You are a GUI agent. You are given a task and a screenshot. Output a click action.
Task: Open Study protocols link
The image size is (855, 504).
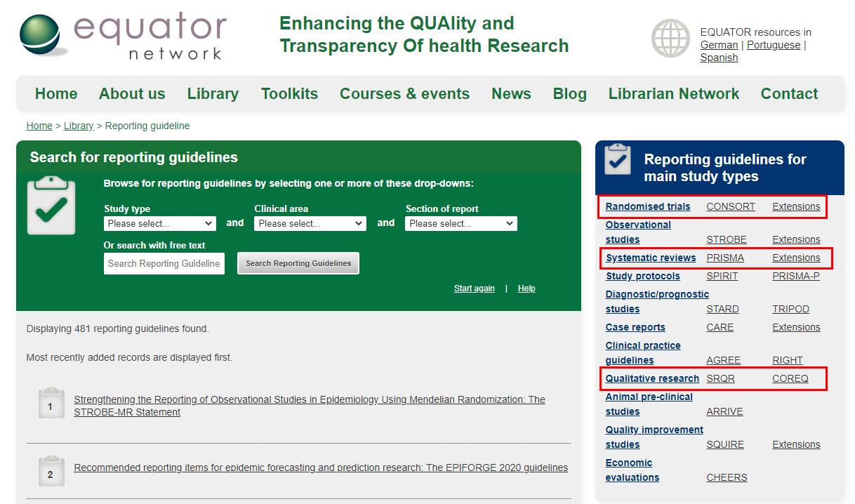coord(643,276)
